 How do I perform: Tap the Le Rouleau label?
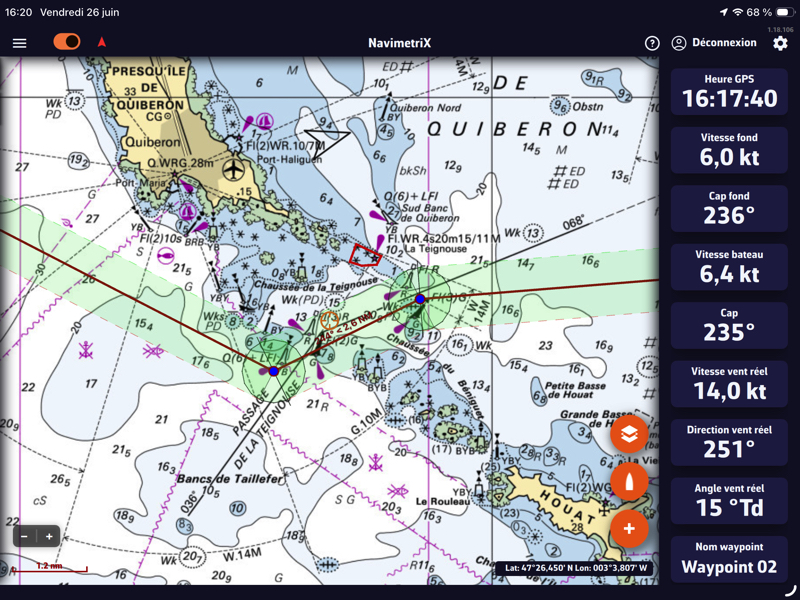(442, 501)
